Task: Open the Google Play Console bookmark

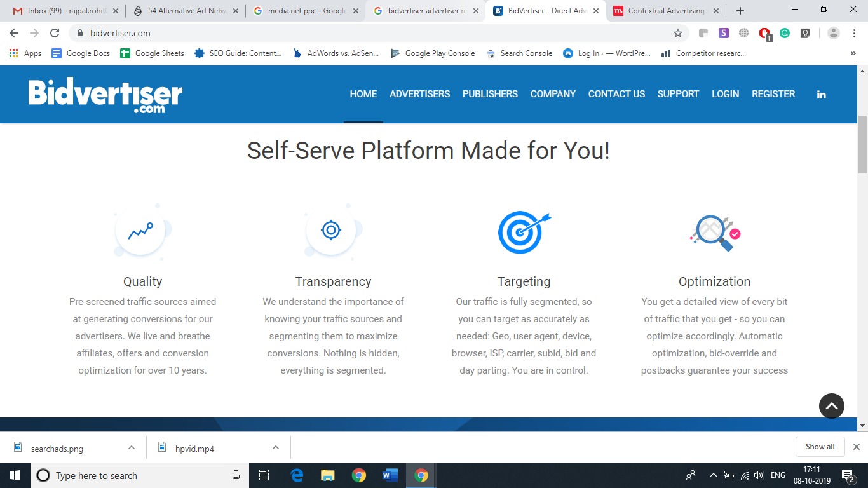Action: 433,53
